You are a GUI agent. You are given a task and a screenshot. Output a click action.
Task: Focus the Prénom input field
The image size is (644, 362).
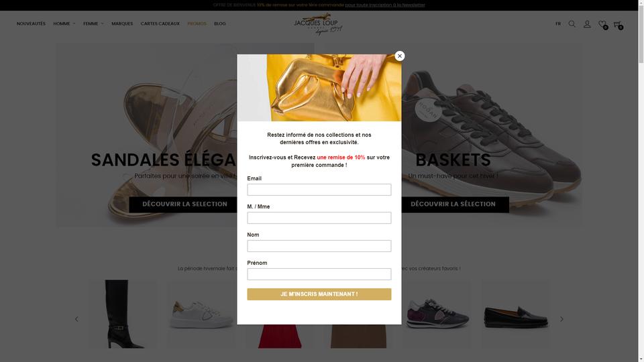(319, 274)
